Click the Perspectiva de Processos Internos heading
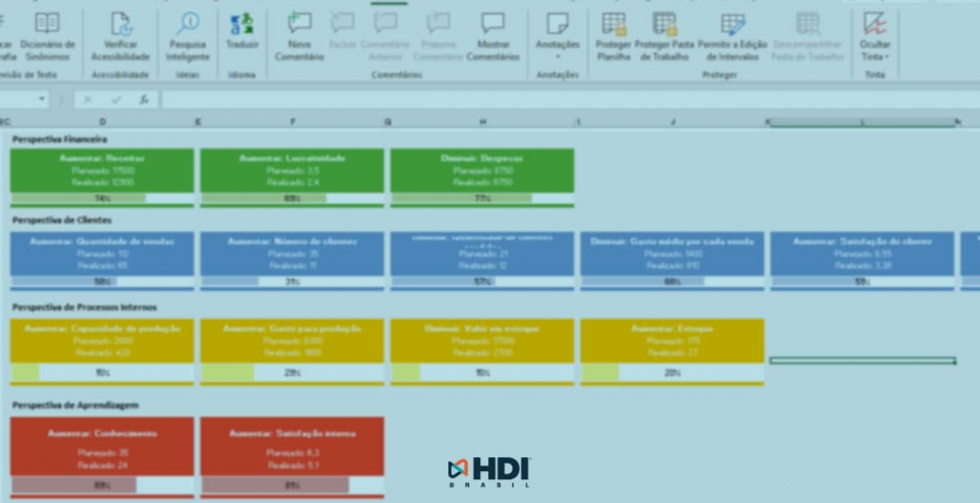Image resolution: width=980 pixels, height=503 pixels. pos(85,307)
